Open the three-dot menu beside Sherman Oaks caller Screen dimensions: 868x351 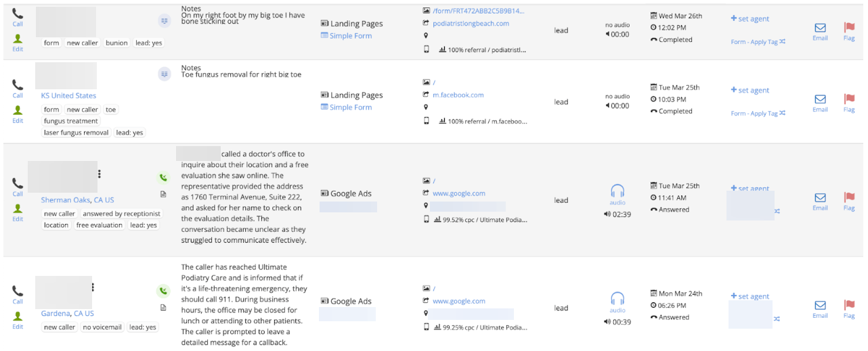click(100, 174)
